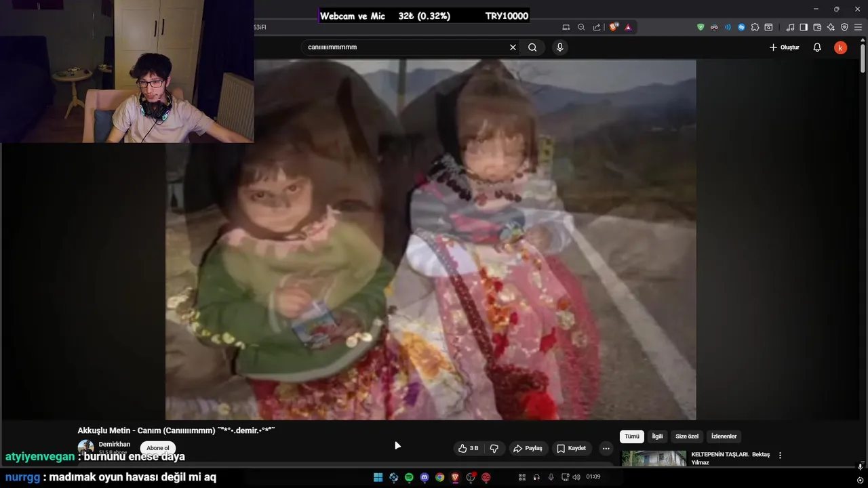This screenshot has width=868, height=488.
Task: Open the Brave VPN shield icon
Action: coord(844,27)
